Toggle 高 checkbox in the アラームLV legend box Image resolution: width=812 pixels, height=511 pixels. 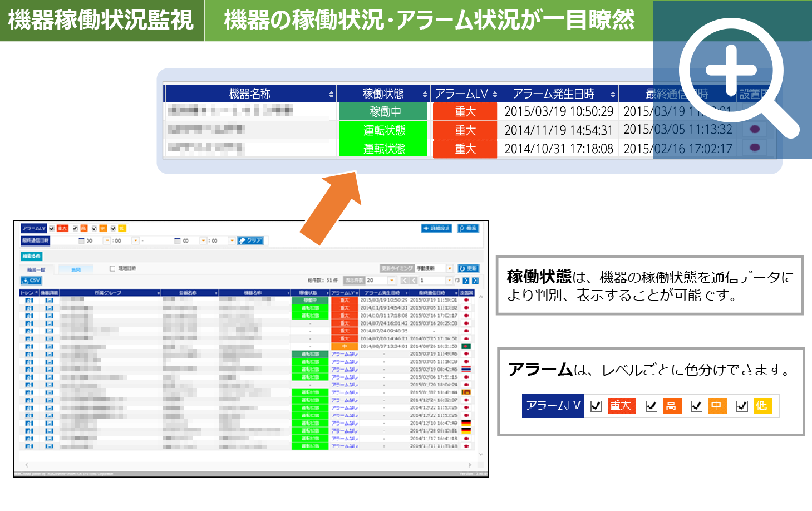point(652,406)
